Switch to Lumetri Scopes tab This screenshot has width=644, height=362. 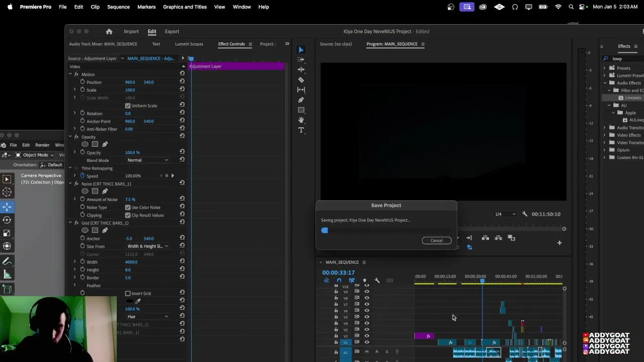click(189, 44)
